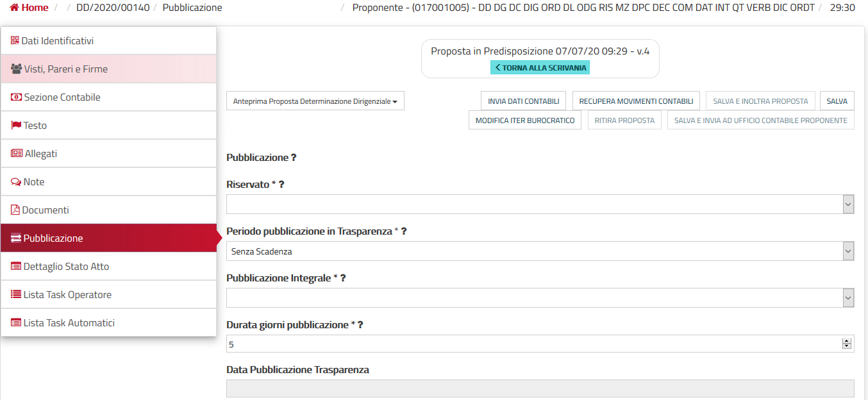Click the Documenti PDF icon

click(15, 210)
